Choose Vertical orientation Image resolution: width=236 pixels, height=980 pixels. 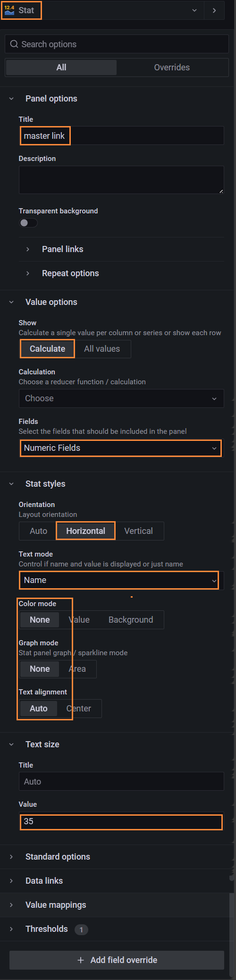(138, 531)
